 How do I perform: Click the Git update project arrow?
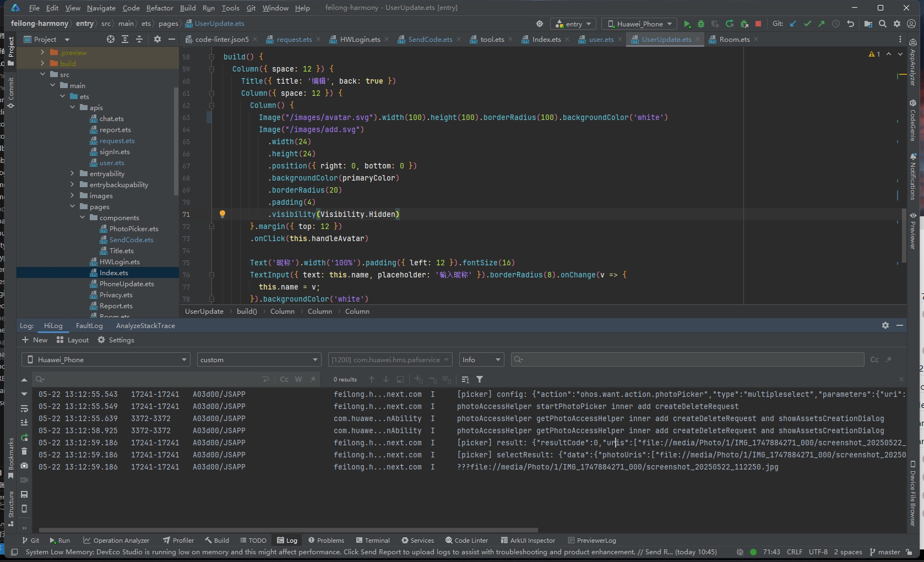[x=793, y=24]
